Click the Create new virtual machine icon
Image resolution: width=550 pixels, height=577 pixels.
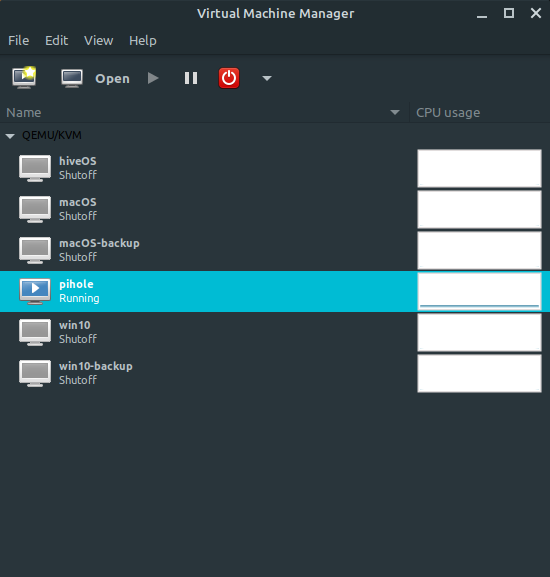(x=24, y=78)
